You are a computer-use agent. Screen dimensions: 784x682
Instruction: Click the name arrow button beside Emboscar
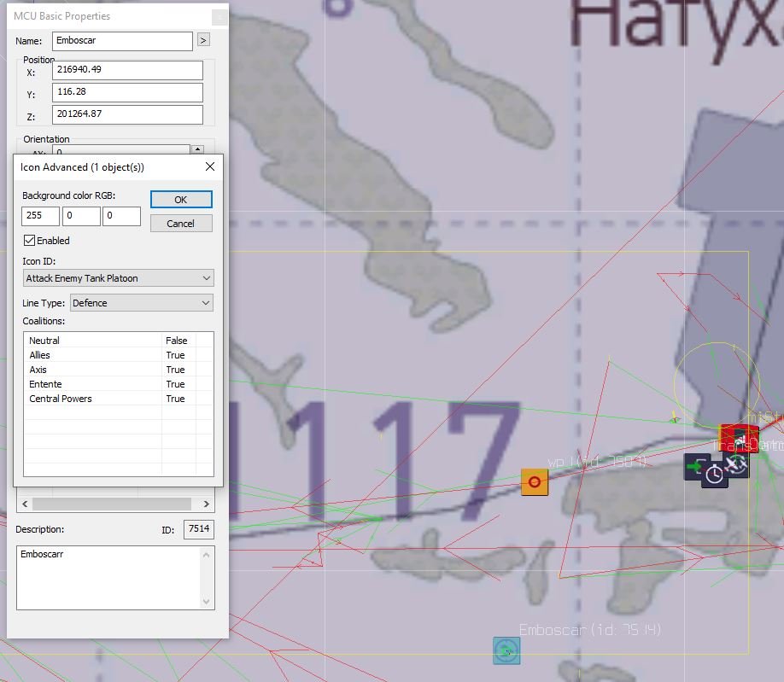coord(203,40)
